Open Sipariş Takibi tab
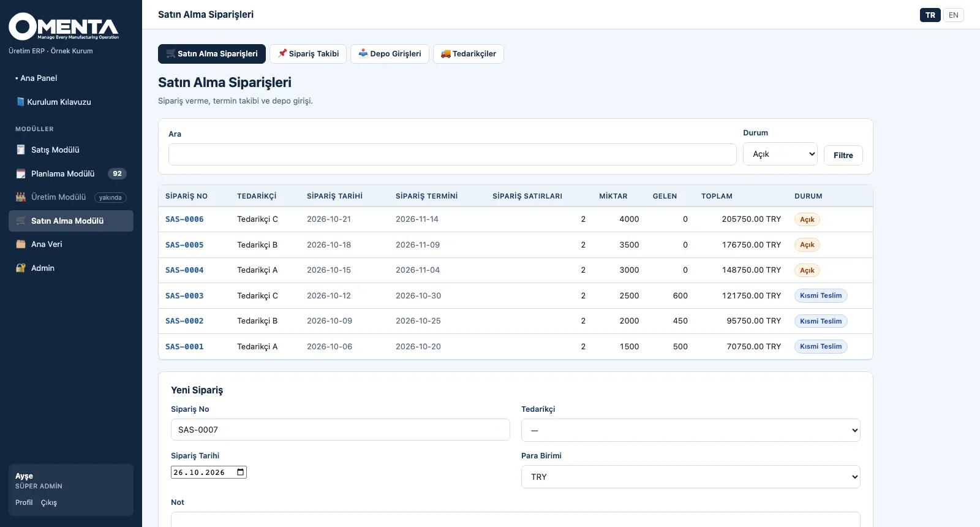Image resolution: width=980 pixels, height=527 pixels. (308, 53)
